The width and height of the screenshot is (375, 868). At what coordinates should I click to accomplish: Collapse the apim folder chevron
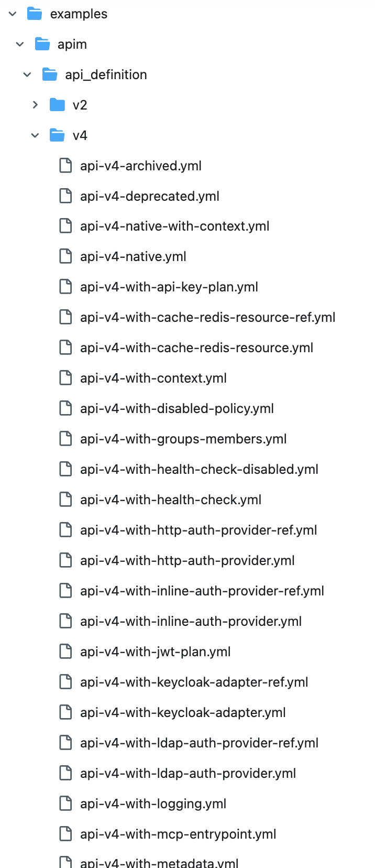coord(20,45)
